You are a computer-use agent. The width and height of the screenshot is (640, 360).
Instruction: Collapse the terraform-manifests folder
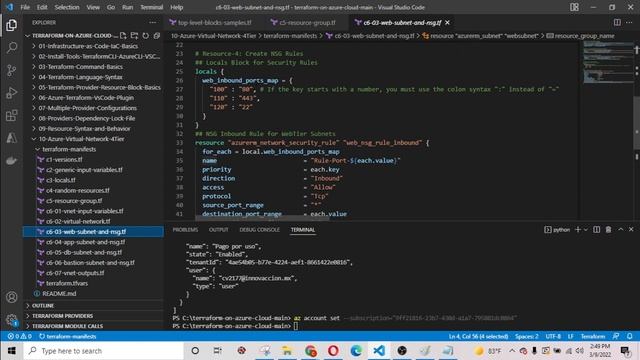pyautogui.click(x=69, y=149)
